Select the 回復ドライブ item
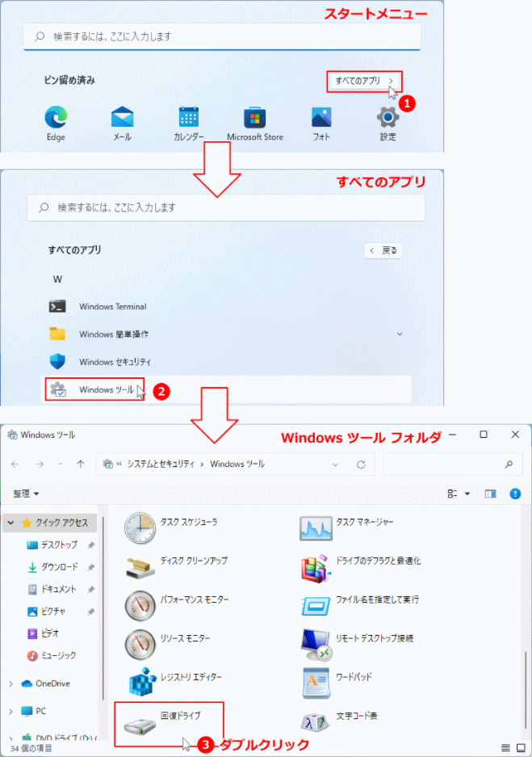532x757 pixels. coord(169,724)
